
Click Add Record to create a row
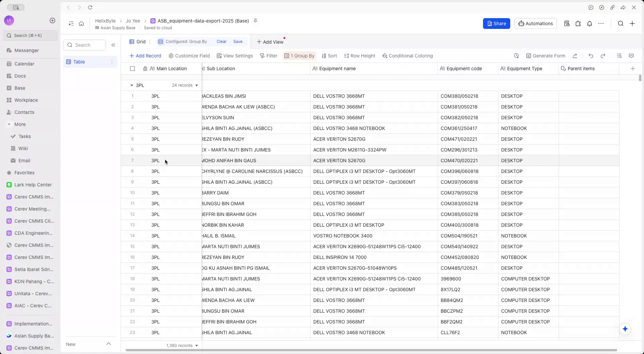[x=145, y=56]
